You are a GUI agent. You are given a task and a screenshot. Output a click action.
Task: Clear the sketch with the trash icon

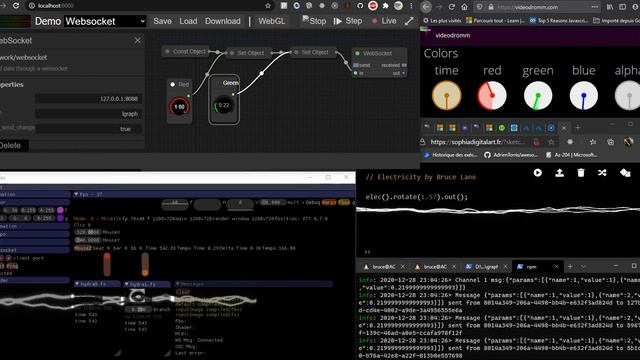[580, 173]
